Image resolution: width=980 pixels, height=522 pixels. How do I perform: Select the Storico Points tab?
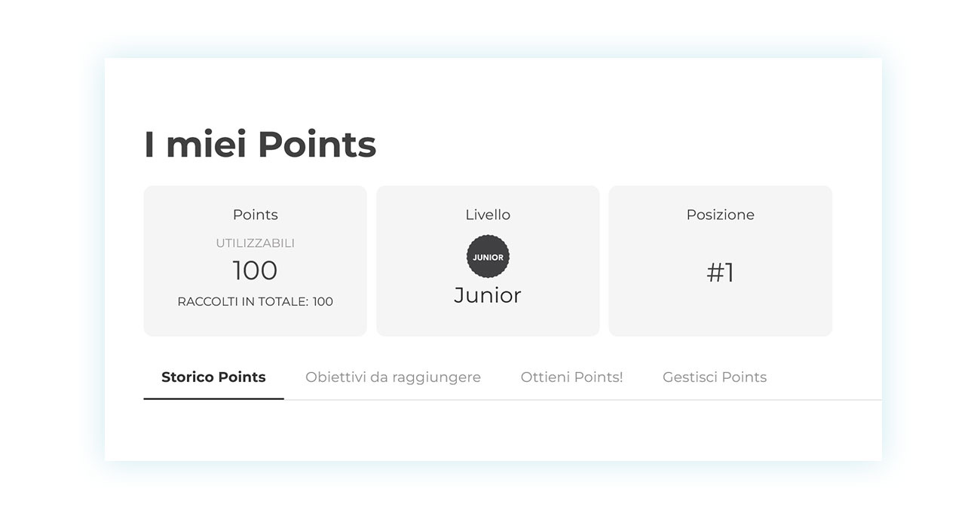tap(213, 377)
